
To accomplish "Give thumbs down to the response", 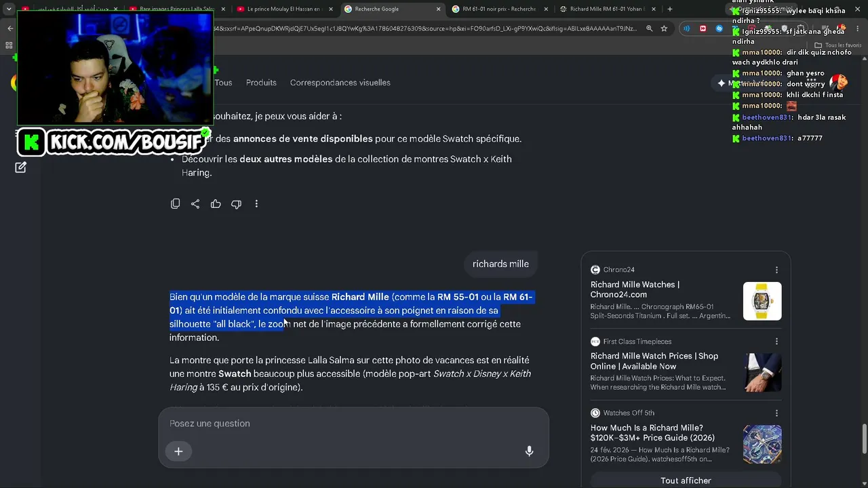I will [x=236, y=204].
